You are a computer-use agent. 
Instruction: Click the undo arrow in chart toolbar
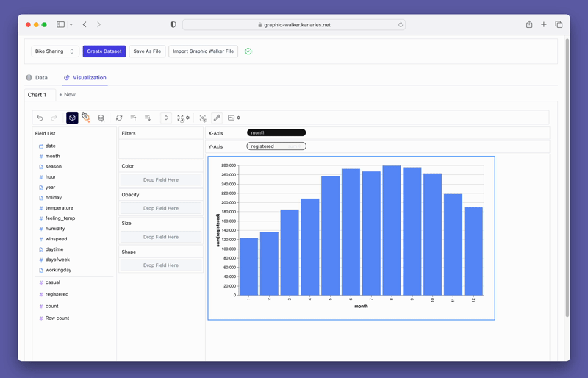tap(40, 118)
